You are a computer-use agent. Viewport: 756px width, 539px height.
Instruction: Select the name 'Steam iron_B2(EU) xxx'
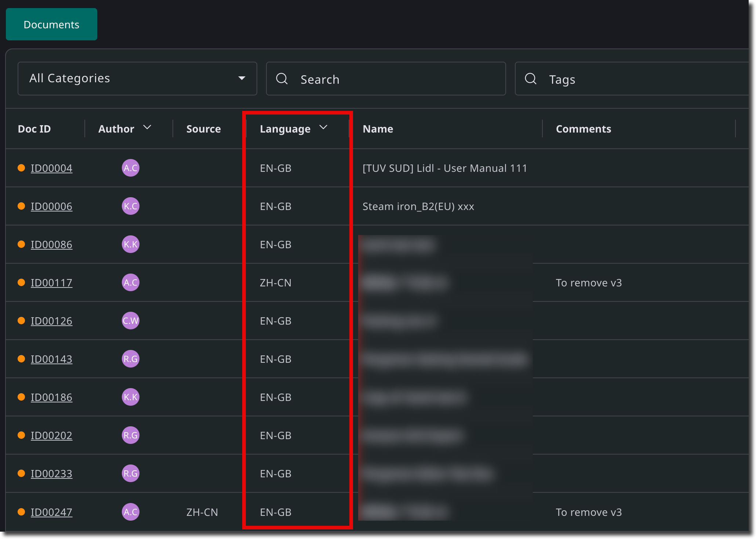click(x=418, y=206)
